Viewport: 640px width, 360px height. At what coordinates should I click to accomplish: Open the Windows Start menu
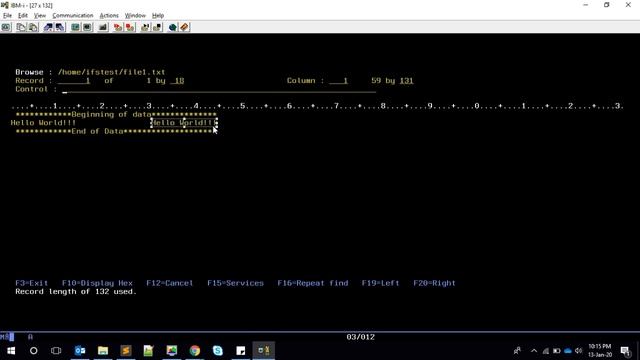pyautogui.click(x=11, y=350)
